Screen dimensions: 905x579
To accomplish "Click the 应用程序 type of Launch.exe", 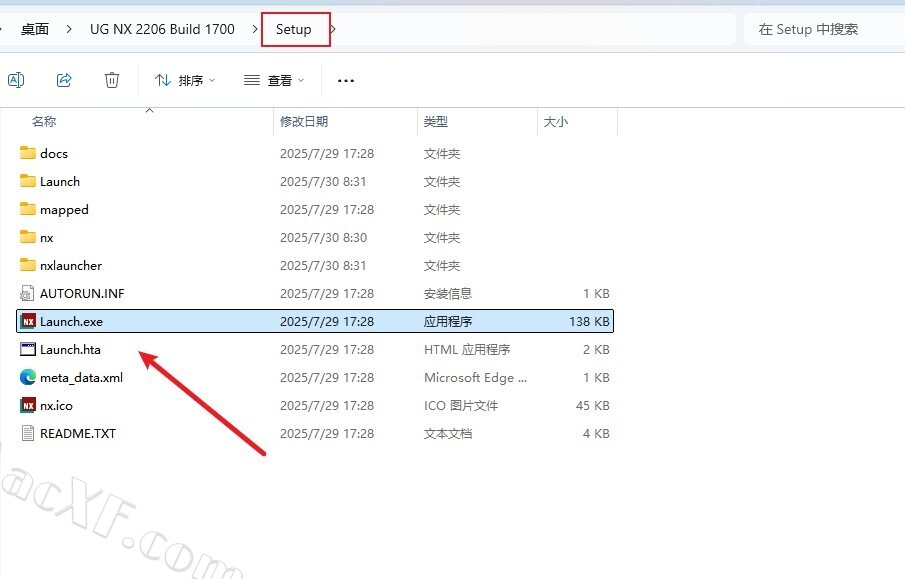I will tap(448, 322).
